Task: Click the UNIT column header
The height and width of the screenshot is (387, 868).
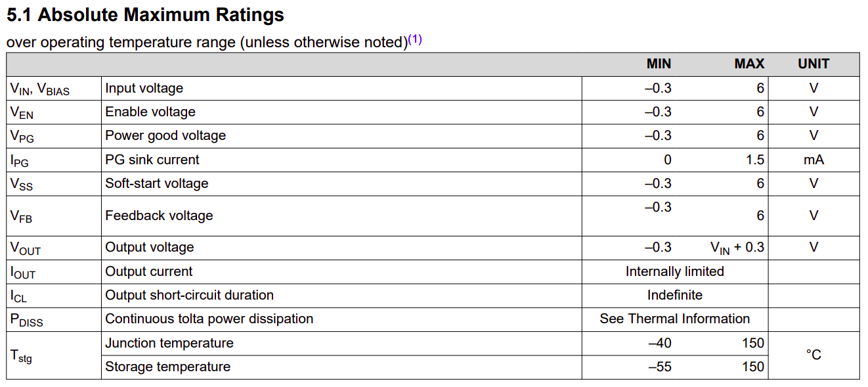Action: [x=814, y=64]
